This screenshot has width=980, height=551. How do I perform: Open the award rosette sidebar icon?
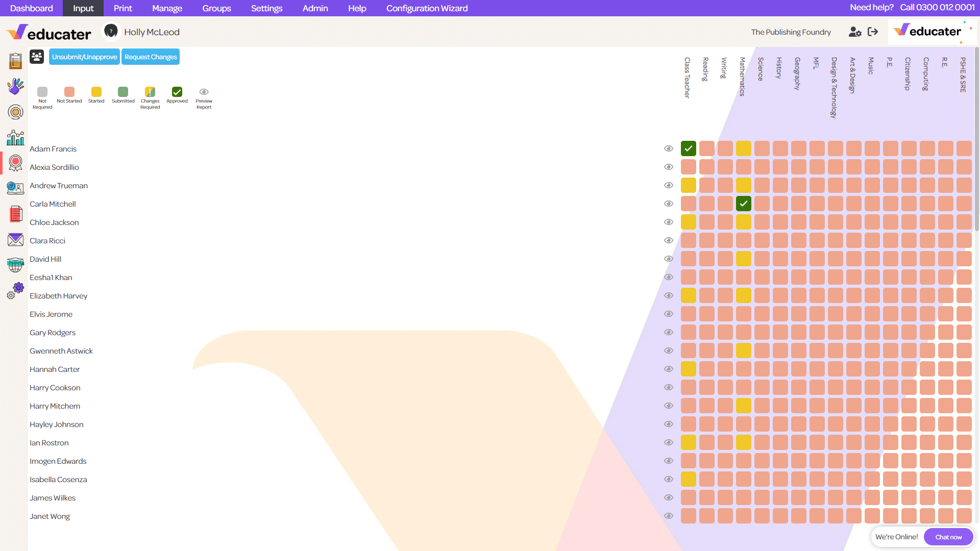click(x=15, y=163)
